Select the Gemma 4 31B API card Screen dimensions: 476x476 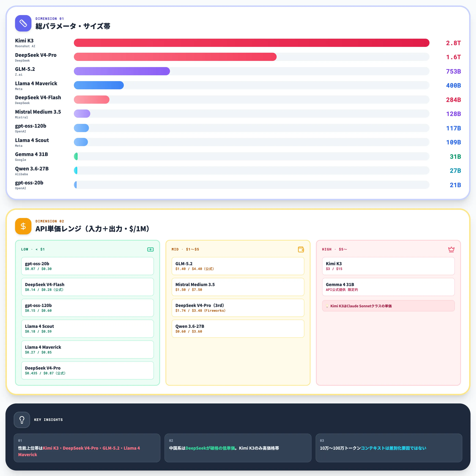point(388,287)
